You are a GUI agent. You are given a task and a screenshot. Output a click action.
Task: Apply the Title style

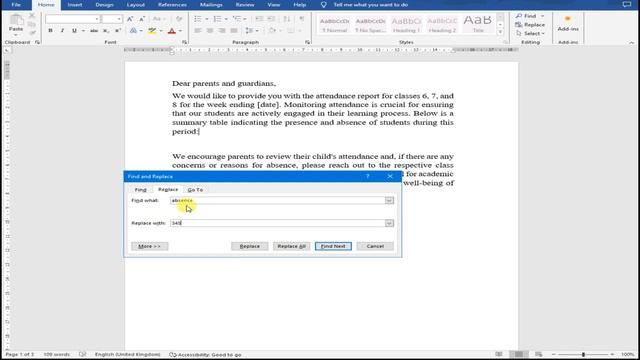478,24
